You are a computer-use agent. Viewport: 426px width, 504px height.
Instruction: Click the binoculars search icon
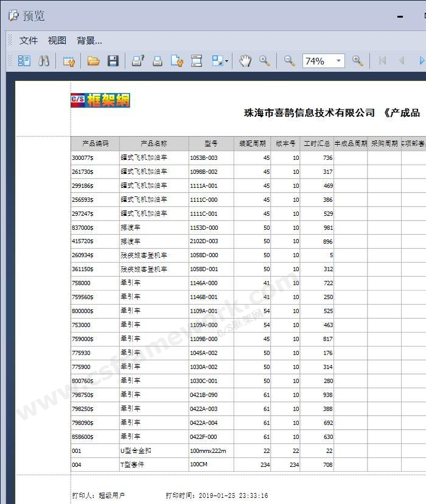(x=44, y=61)
